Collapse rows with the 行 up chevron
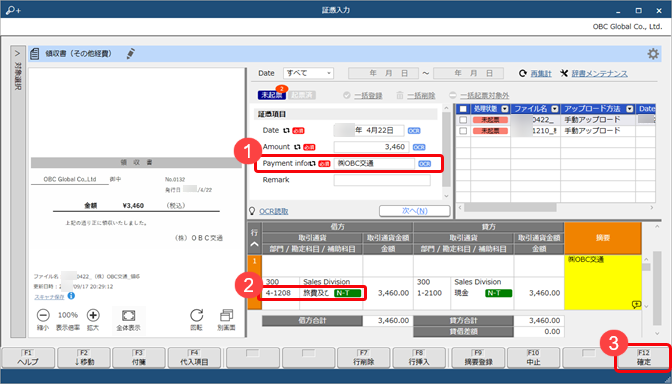Image resolution: width=672 pixels, height=384 pixels. pos(254,244)
